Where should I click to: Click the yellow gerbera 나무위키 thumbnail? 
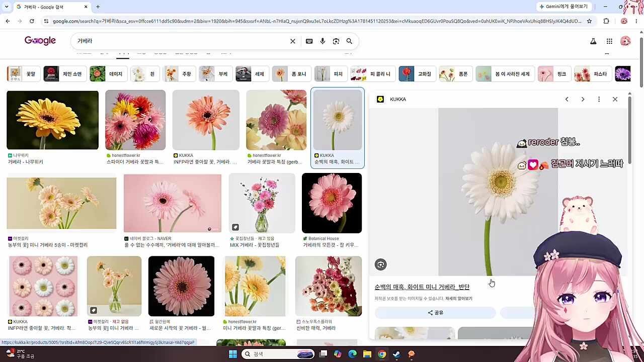[52, 120]
